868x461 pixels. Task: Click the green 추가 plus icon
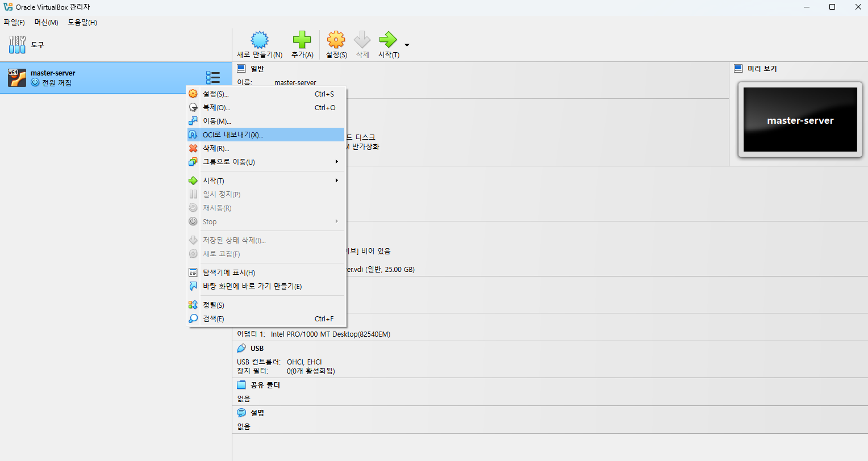point(302,40)
